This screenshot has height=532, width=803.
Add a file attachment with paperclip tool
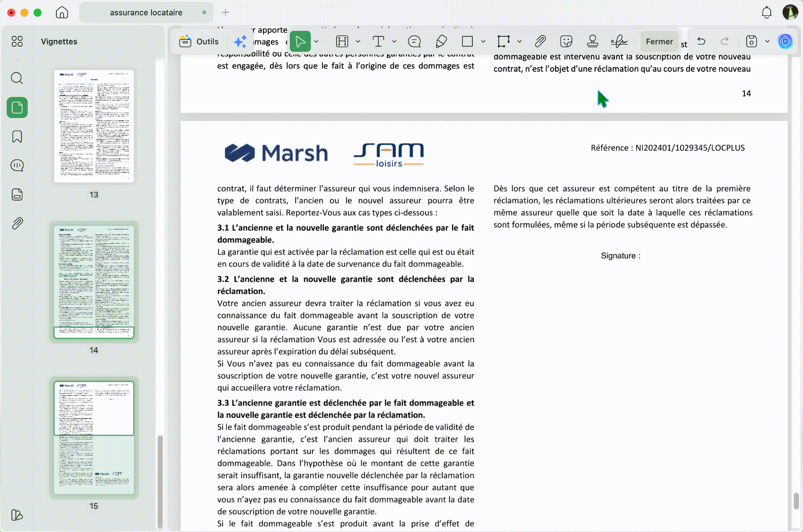(x=540, y=41)
